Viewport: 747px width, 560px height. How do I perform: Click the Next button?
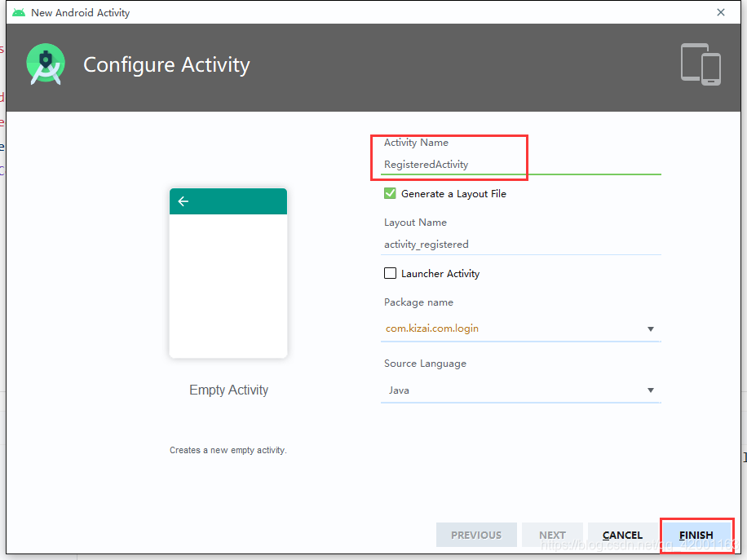pos(552,535)
